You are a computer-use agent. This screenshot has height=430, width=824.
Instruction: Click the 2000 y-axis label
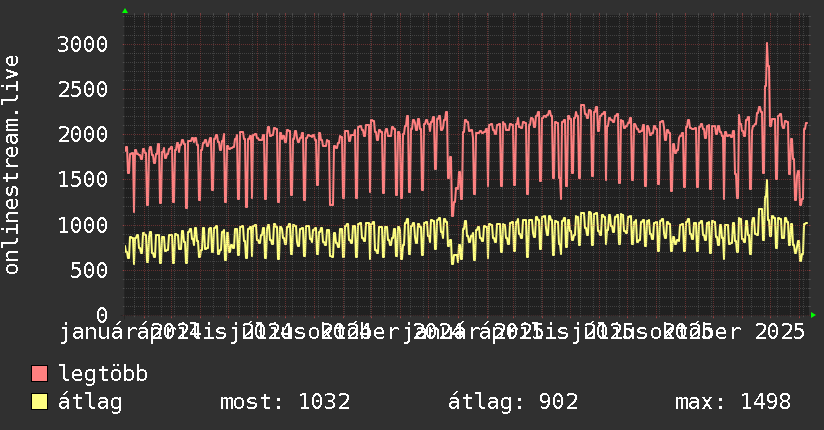pyautogui.click(x=82, y=134)
